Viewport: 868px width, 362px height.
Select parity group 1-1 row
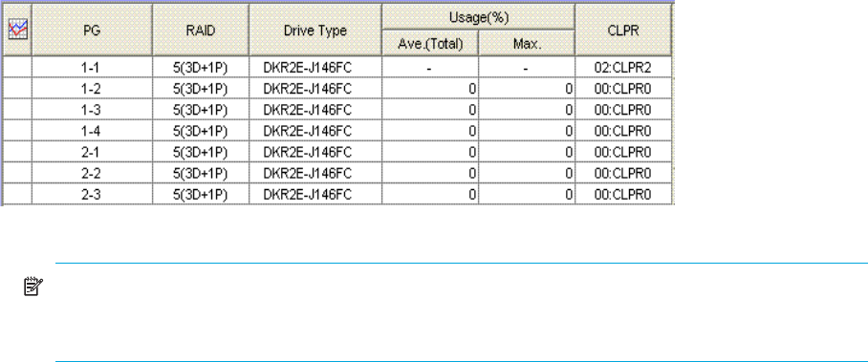tap(337, 68)
